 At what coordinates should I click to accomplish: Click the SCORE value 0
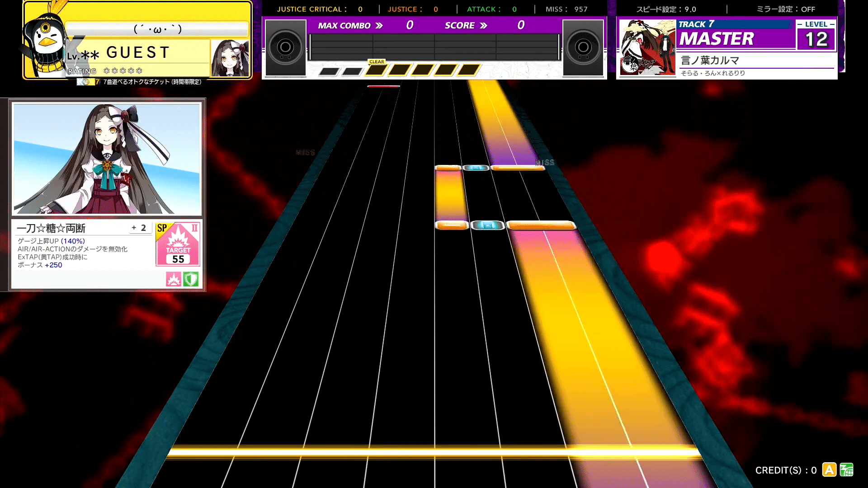[521, 25]
